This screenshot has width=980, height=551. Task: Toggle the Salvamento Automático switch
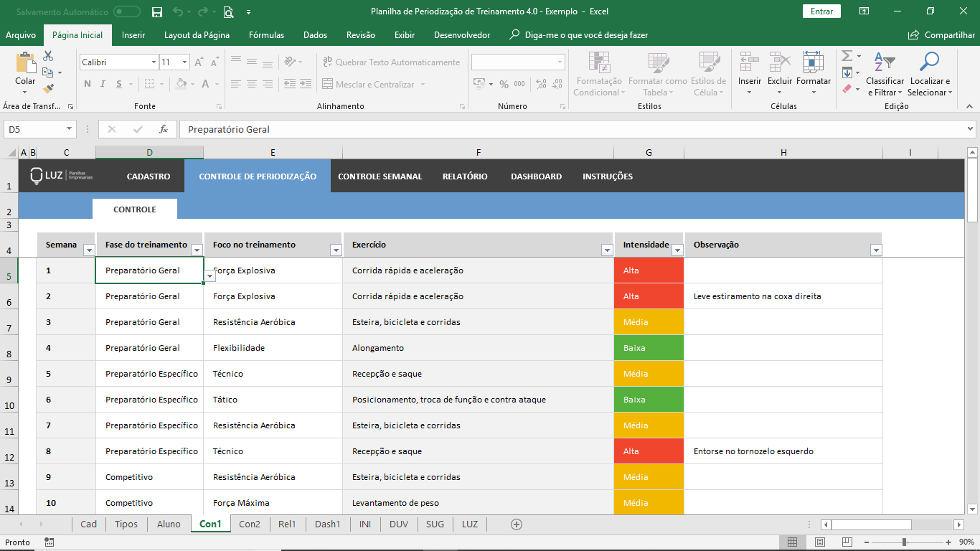(127, 11)
